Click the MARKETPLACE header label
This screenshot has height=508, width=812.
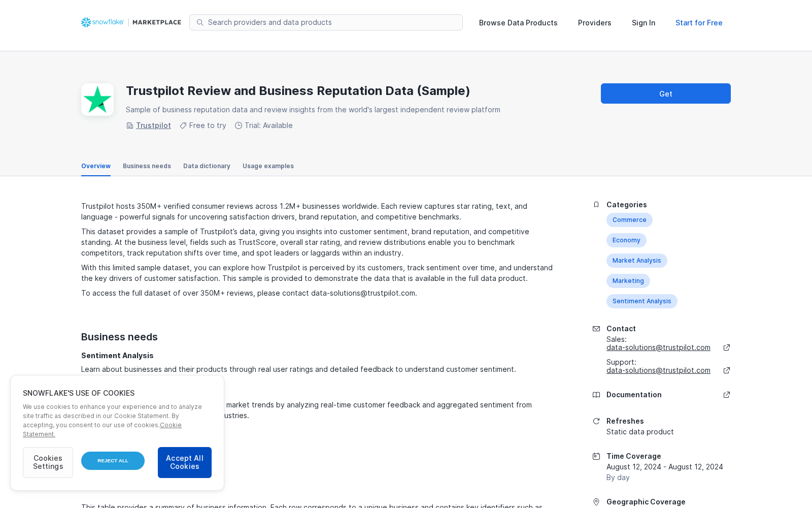pyautogui.click(x=157, y=22)
